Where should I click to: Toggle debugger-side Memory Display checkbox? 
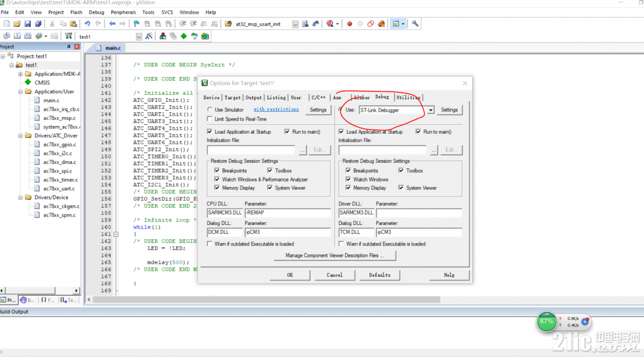click(x=348, y=187)
